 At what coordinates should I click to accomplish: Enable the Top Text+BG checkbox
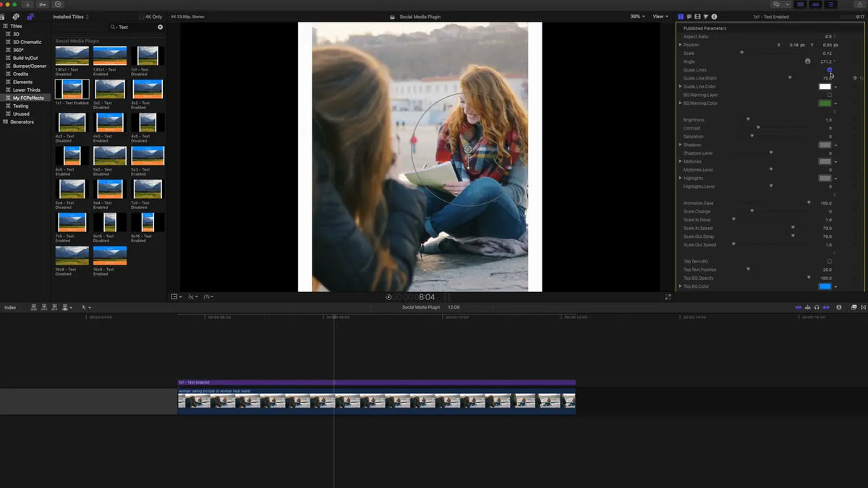click(x=830, y=261)
